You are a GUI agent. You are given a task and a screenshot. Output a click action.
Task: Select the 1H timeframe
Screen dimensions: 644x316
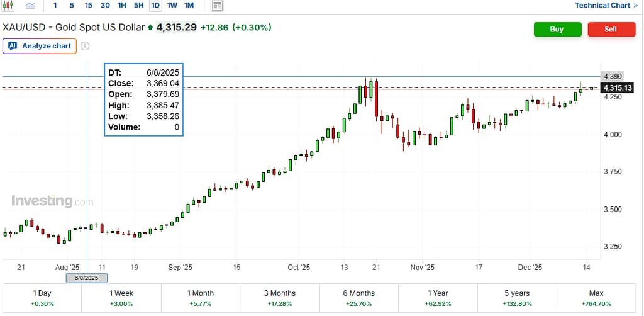(122, 6)
